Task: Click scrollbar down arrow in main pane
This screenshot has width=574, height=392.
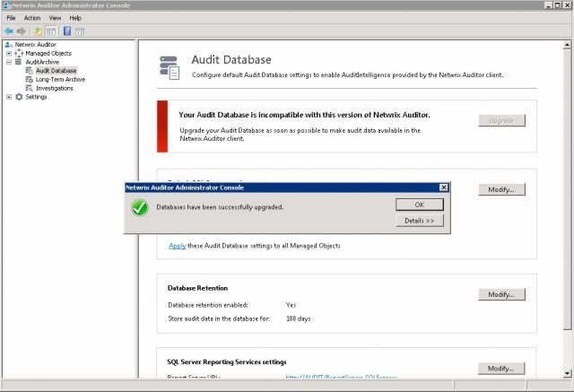Action: [x=567, y=374]
